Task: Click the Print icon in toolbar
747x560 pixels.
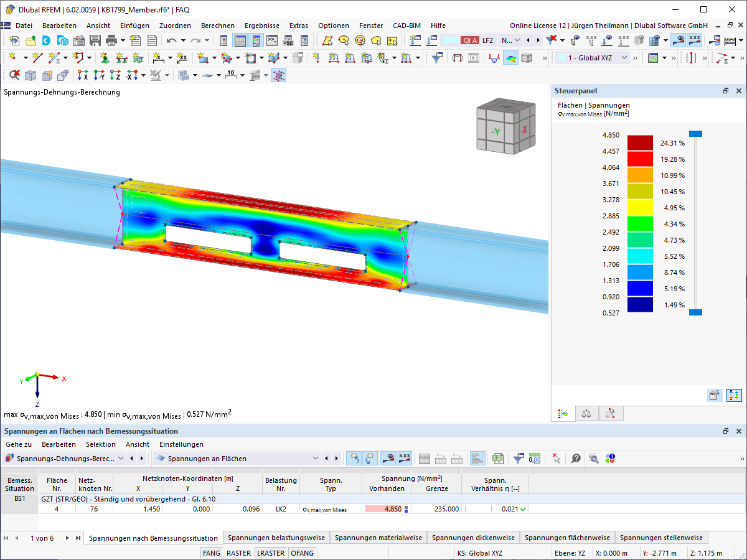Action: point(111,40)
